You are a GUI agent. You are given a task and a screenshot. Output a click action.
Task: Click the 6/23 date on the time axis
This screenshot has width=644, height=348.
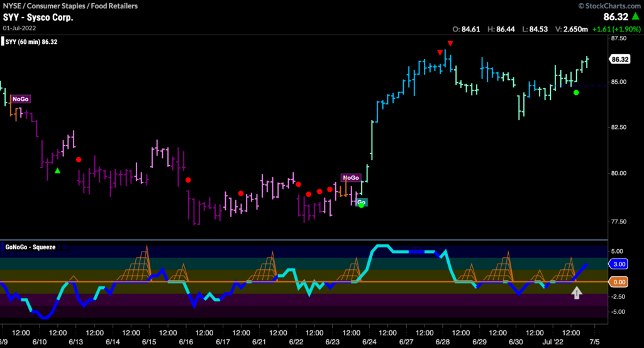(x=333, y=342)
